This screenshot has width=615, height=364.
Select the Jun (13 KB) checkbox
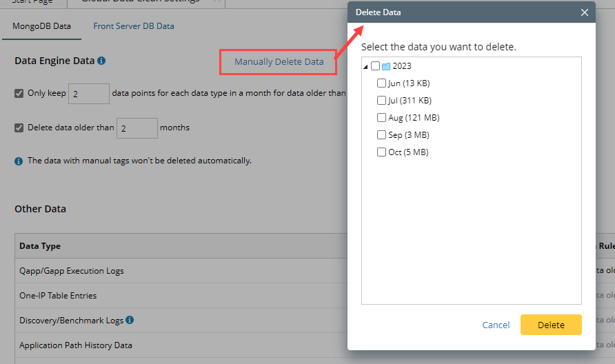pyautogui.click(x=381, y=83)
